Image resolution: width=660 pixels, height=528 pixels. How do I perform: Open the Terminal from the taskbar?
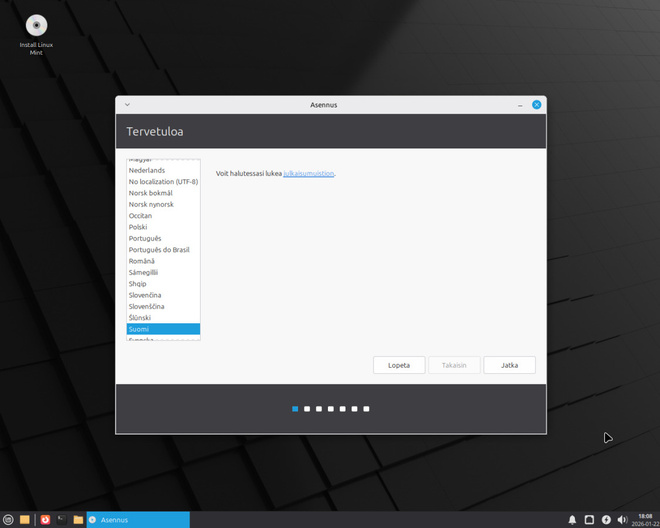pyautogui.click(x=61, y=520)
